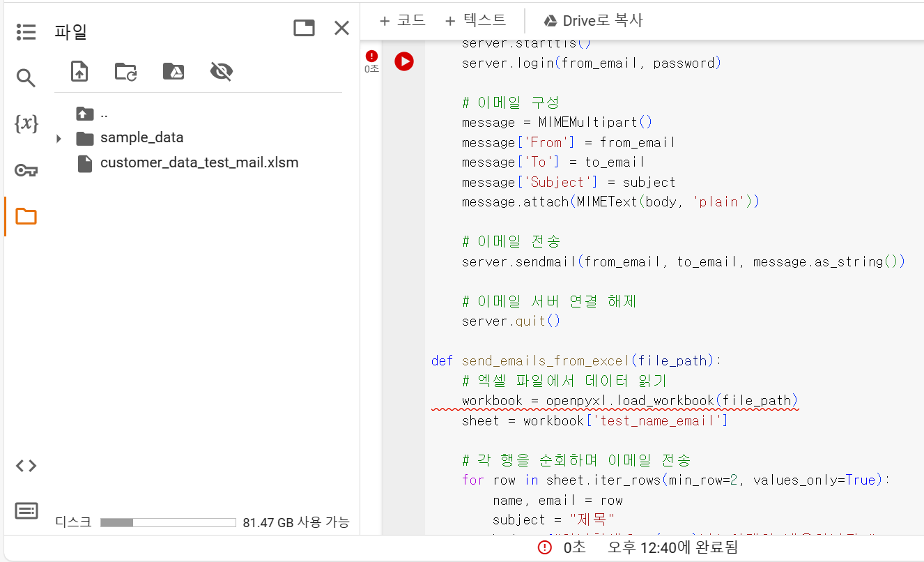Image resolution: width=924 pixels, height=562 pixels.
Task: Click the "sheet = workbook['test_name_email']" line
Action: tap(595, 421)
